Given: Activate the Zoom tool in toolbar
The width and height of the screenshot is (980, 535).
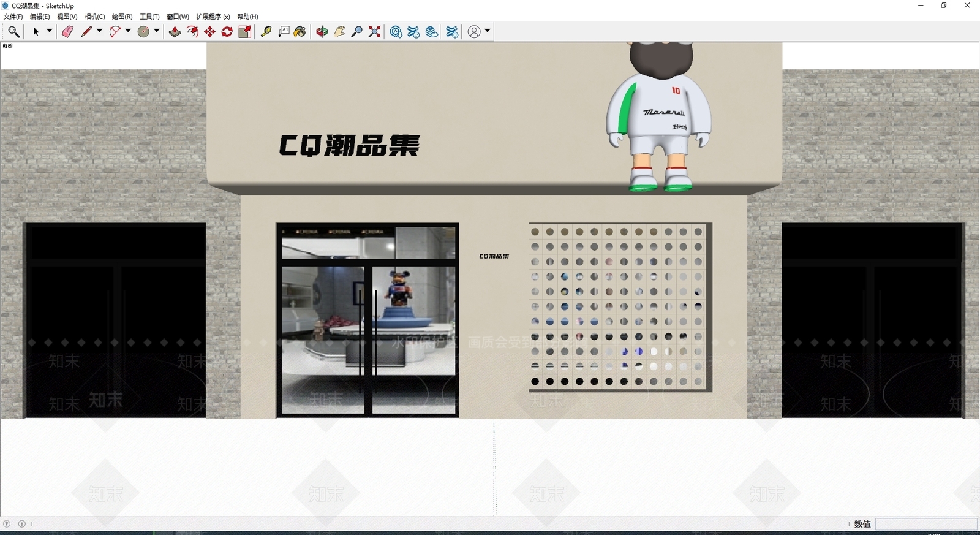Looking at the screenshot, I should 357,32.
